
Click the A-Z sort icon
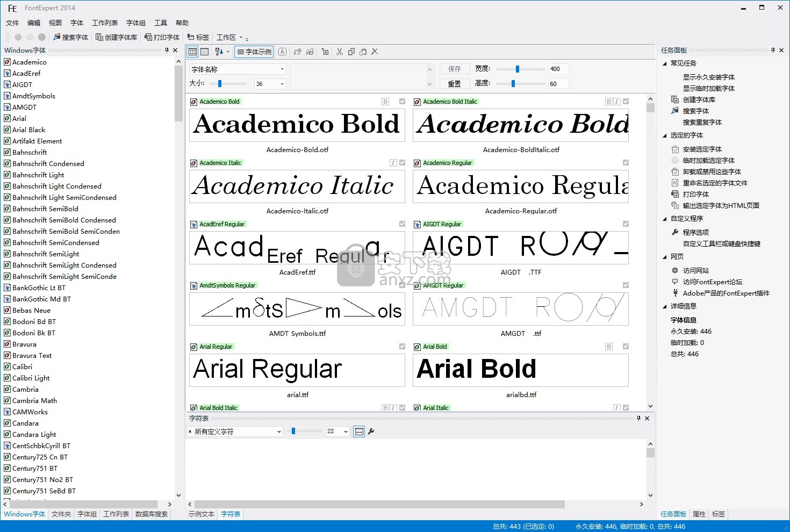219,52
